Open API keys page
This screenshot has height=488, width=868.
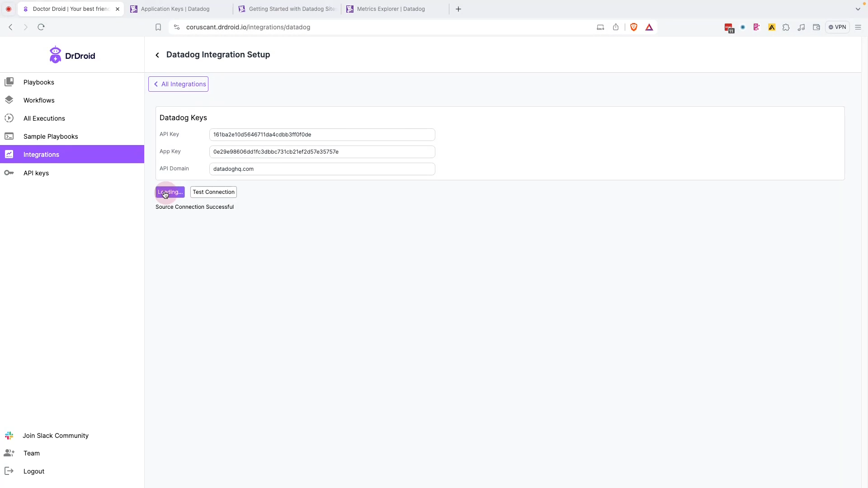coord(72,173)
